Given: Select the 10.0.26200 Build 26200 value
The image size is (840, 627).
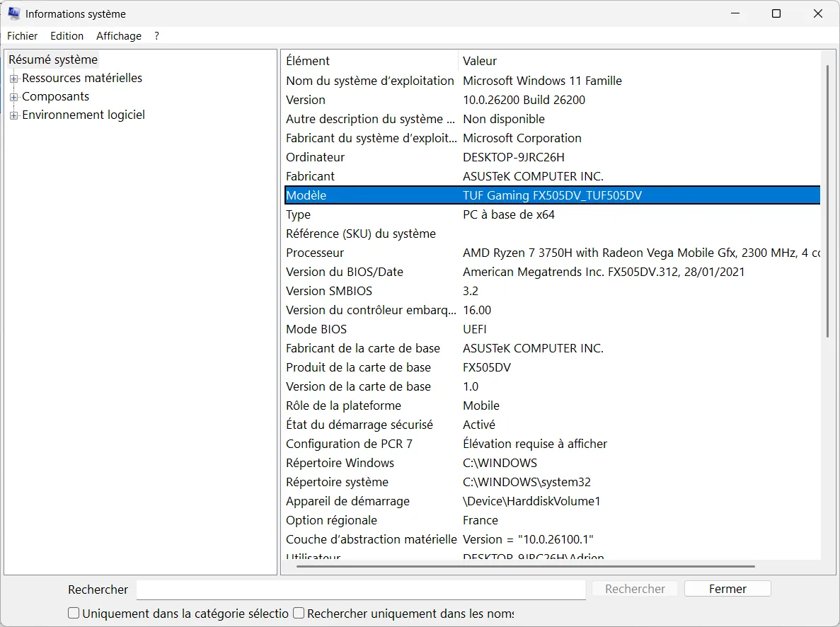Looking at the screenshot, I should pos(524,100).
